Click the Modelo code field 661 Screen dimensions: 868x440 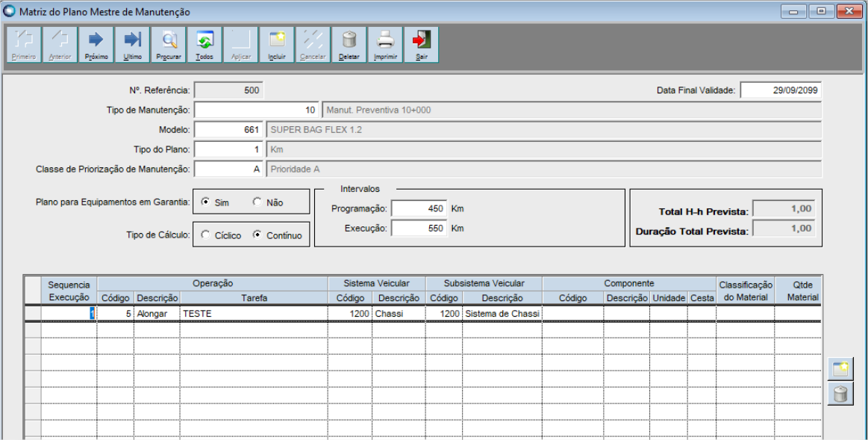point(229,130)
